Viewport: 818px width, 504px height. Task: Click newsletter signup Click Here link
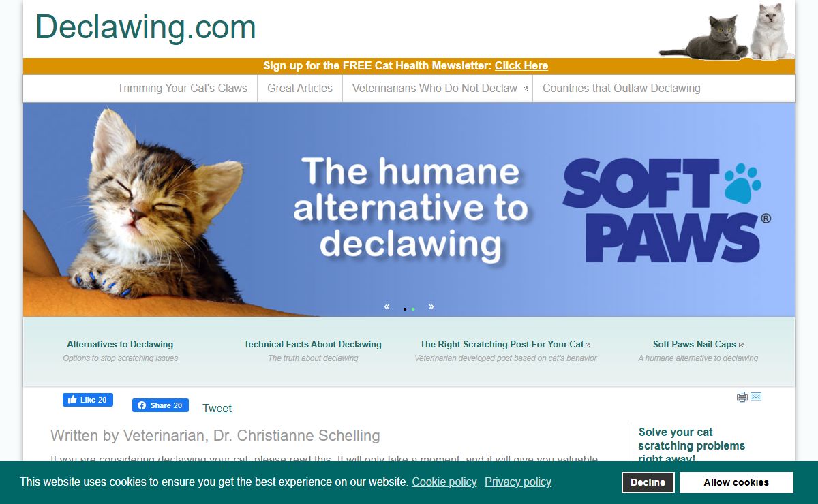click(x=521, y=66)
